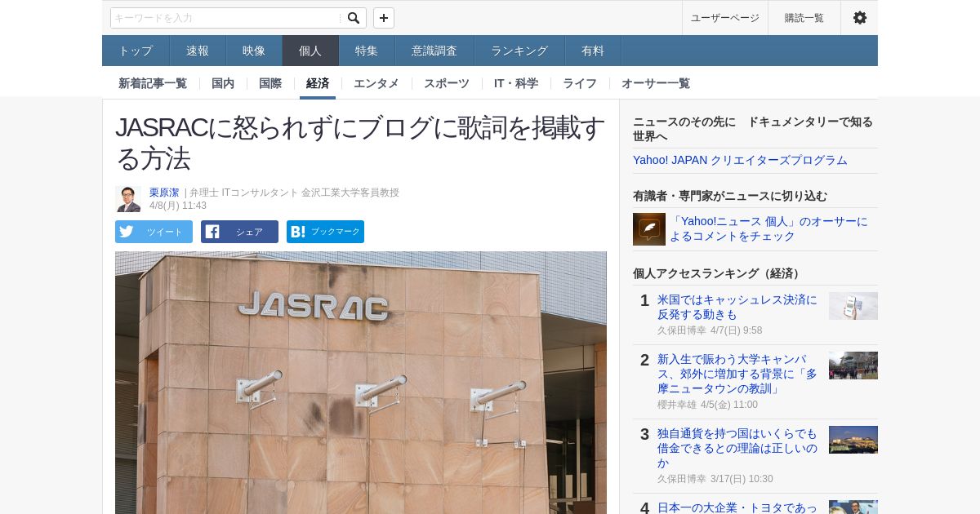Add a Hatena bookmark with B! button
The image size is (980, 514).
pos(325,232)
